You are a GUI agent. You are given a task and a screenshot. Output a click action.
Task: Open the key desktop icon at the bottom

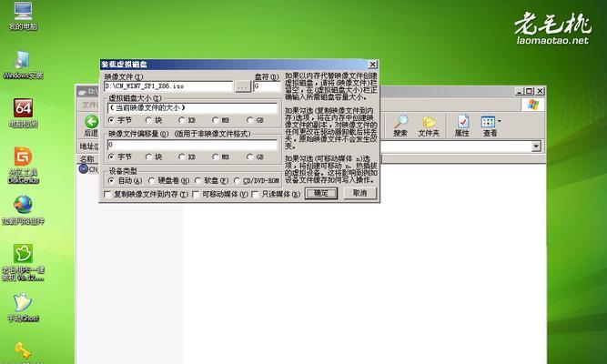23,350
